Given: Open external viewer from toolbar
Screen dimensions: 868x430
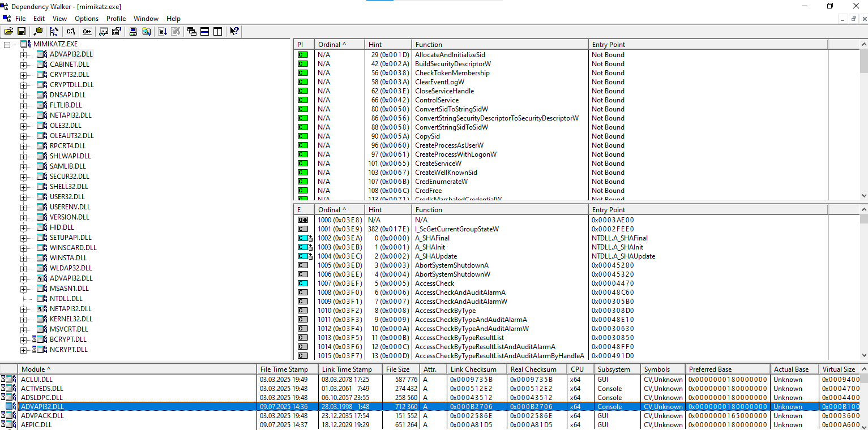Looking at the screenshot, I should pos(104,32).
